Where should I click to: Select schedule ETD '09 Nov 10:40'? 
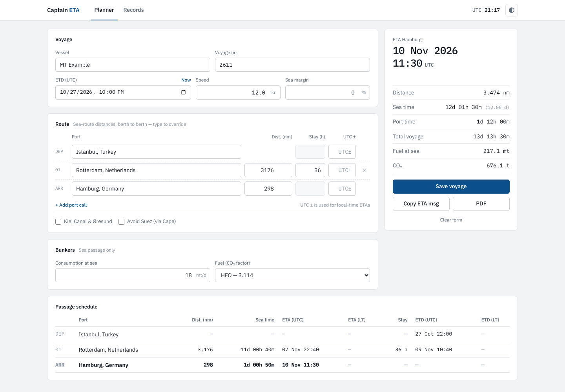(x=434, y=350)
